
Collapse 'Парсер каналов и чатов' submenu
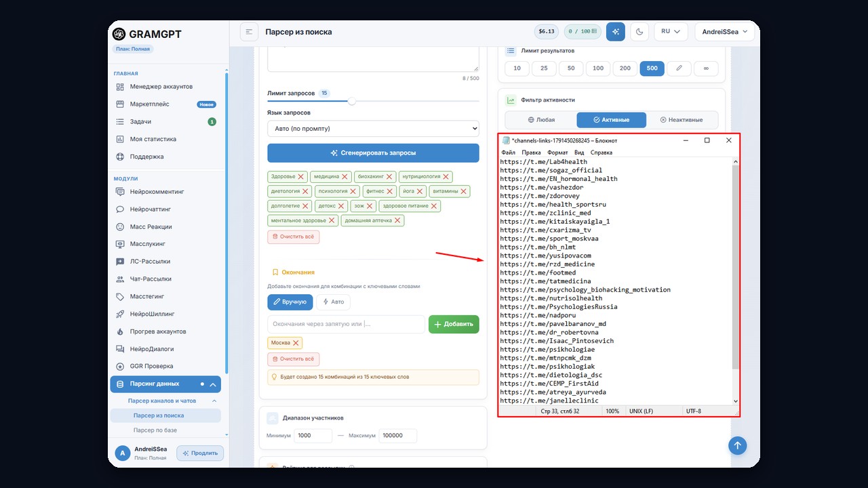[214, 401]
